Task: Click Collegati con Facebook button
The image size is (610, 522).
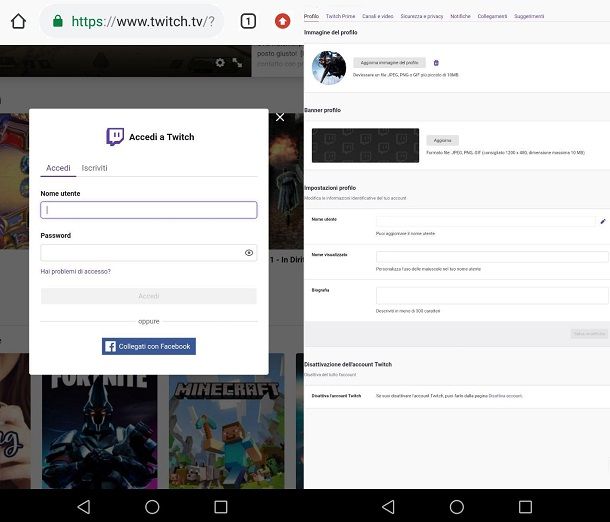Action: point(149,346)
